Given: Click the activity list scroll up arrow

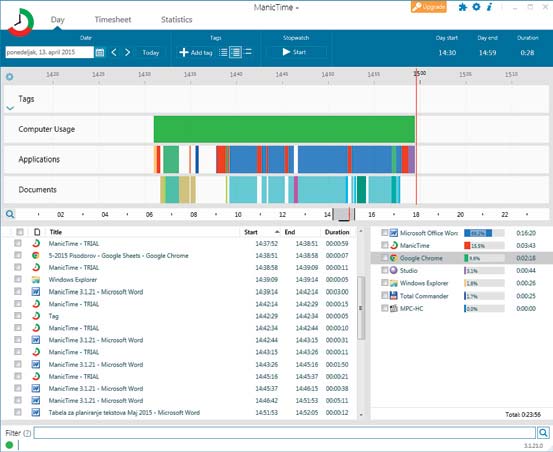Looking at the screenshot, I should coord(361,231).
